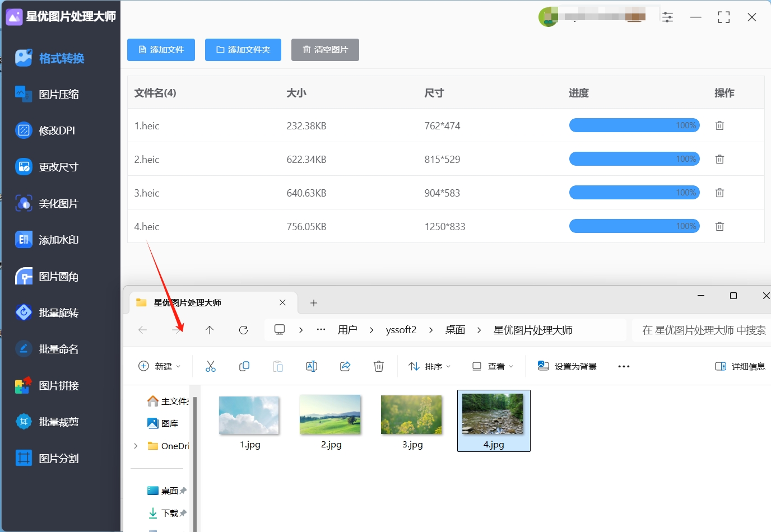Click the user avatar in the title bar

[547, 17]
